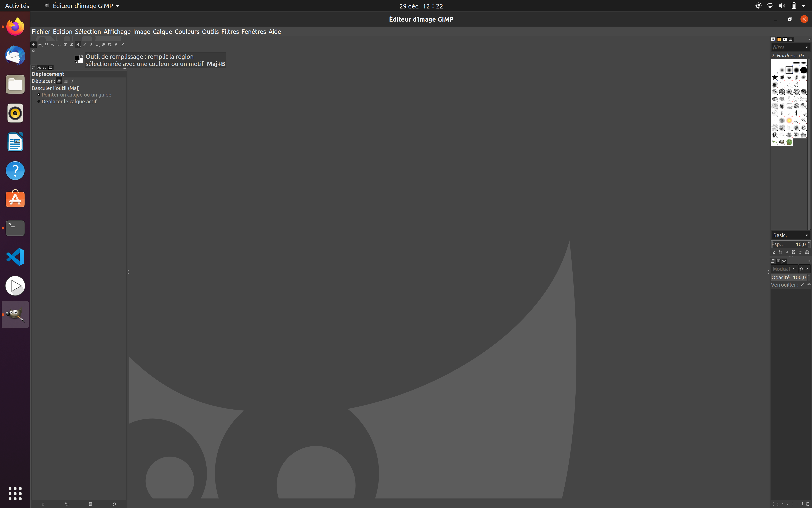Switch to the Gradients tab
The image size is (812, 508).
point(791,39)
